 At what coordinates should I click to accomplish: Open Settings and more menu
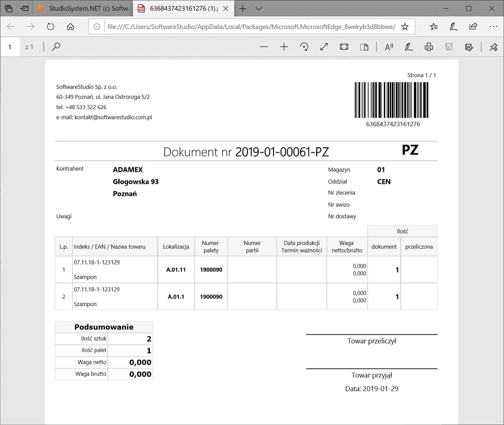click(494, 27)
